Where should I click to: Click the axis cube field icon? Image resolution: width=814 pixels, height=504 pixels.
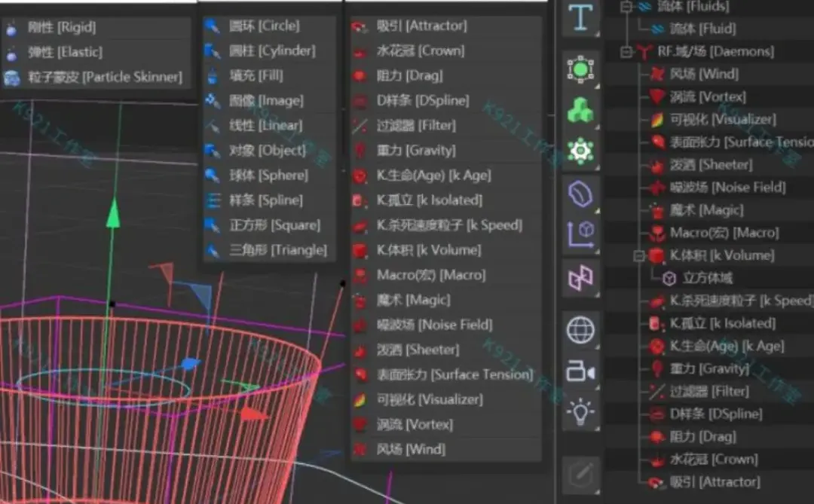click(x=580, y=234)
